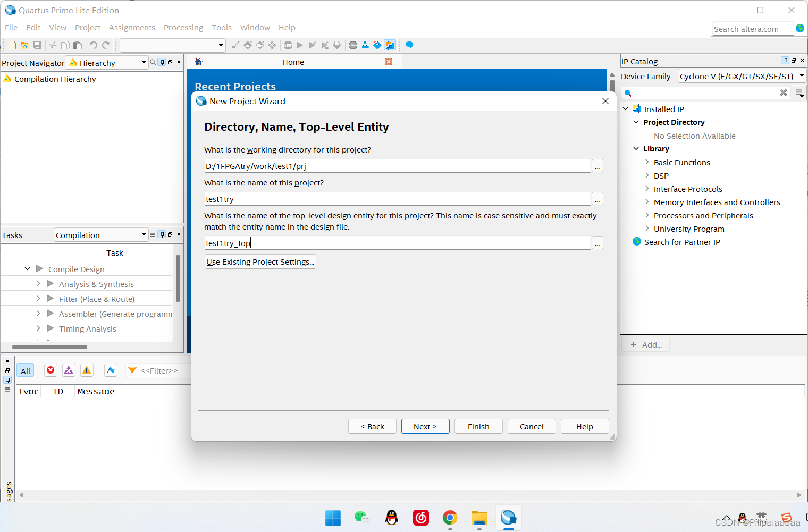
Task: Click the project name input field
Action: coord(397,199)
